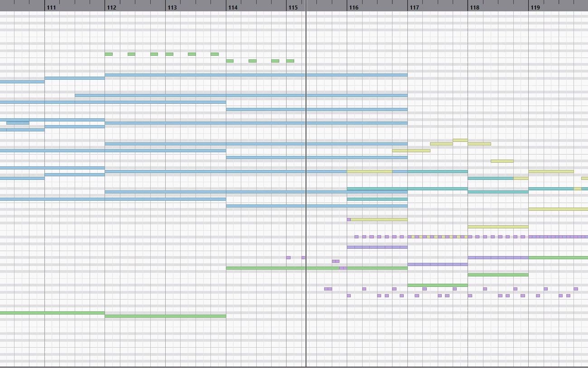
Task: Select the long purple note in bar 118
Action: click(498, 257)
